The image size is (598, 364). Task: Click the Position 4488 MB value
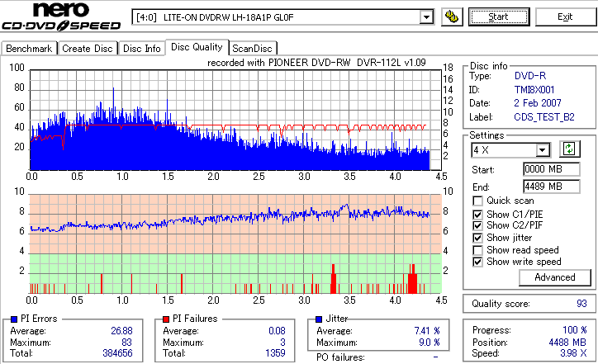[568, 343]
